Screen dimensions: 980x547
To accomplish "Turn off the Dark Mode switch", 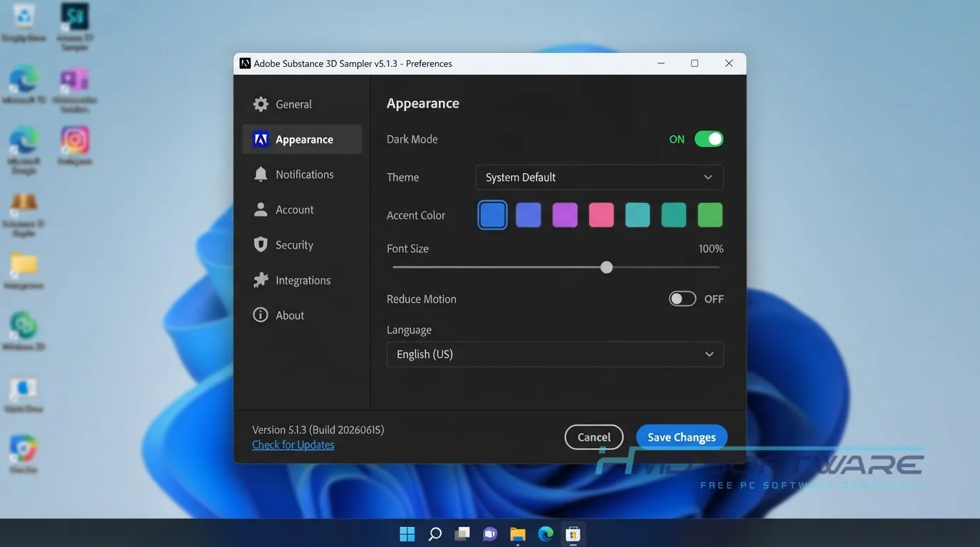I will (709, 139).
